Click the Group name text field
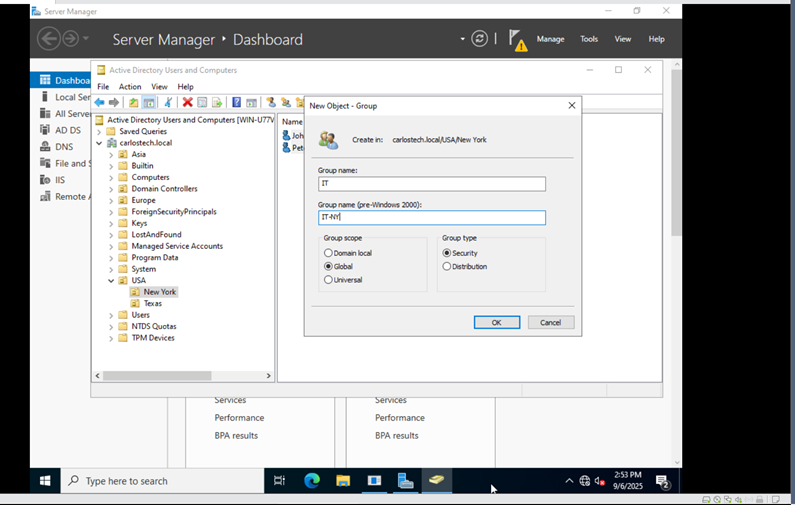Image resolution: width=795 pixels, height=505 pixels. [431, 184]
